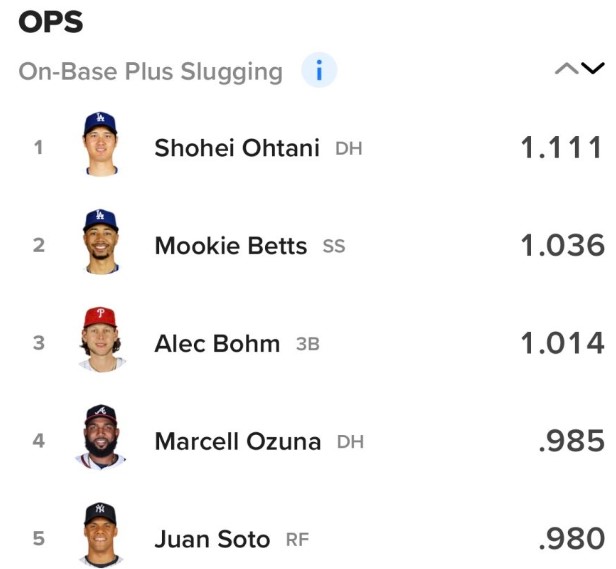This screenshot has width=616, height=569.
Task: Click the info icon beside On-Base Plus Slugging
Action: [x=319, y=71]
